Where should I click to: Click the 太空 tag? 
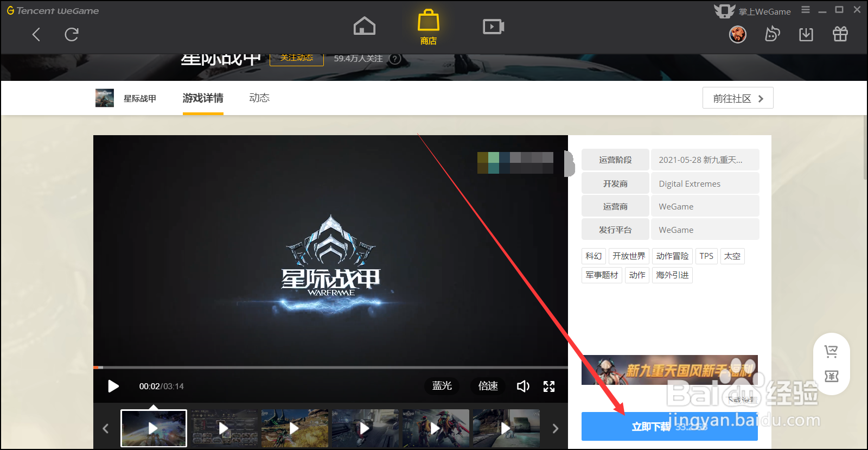pyautogui.click(x=732, y=256)
